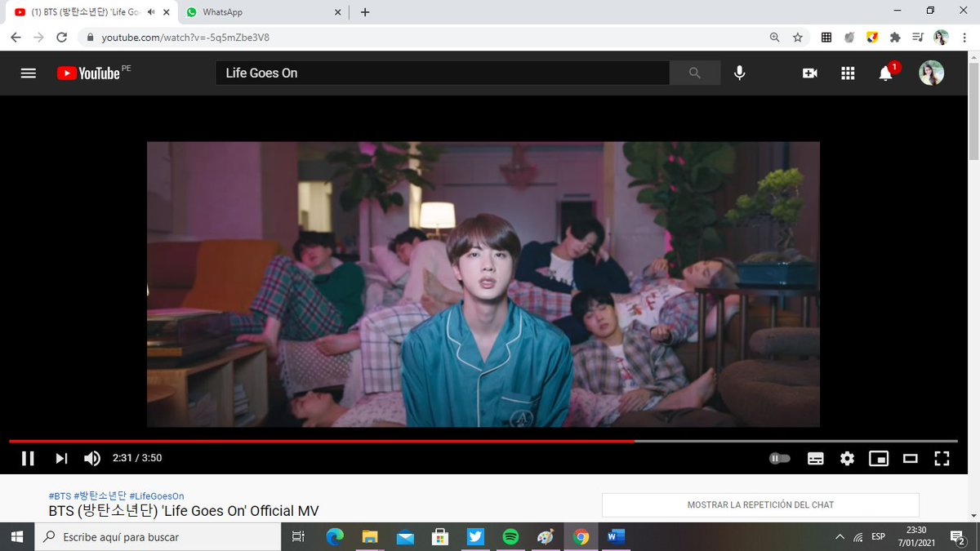Open the Windows Start menu

[x=16, y=536]
